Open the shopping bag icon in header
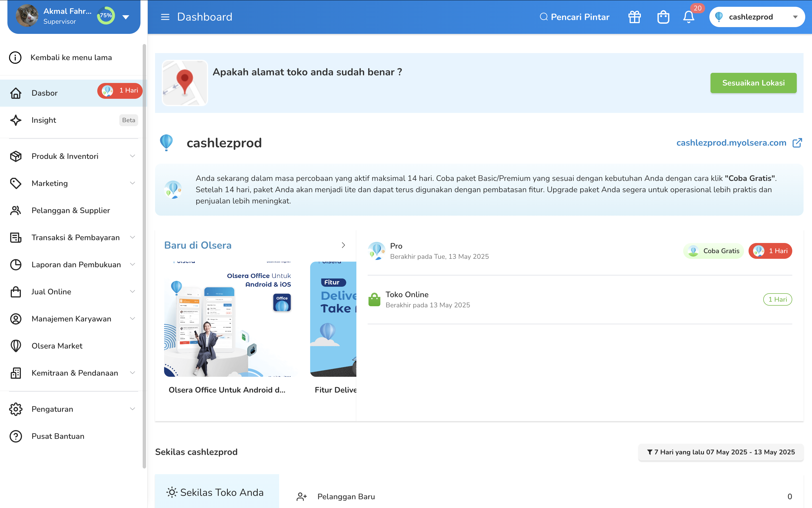 pos(663,17)
